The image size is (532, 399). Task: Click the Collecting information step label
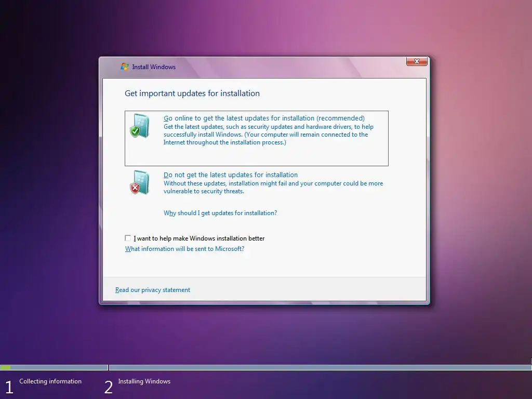[50, 381]
